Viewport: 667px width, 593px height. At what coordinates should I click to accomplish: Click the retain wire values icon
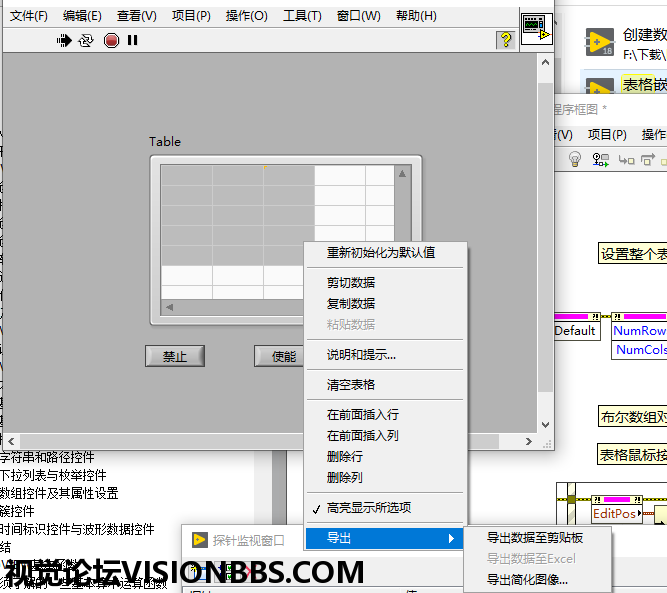point(600,160)
